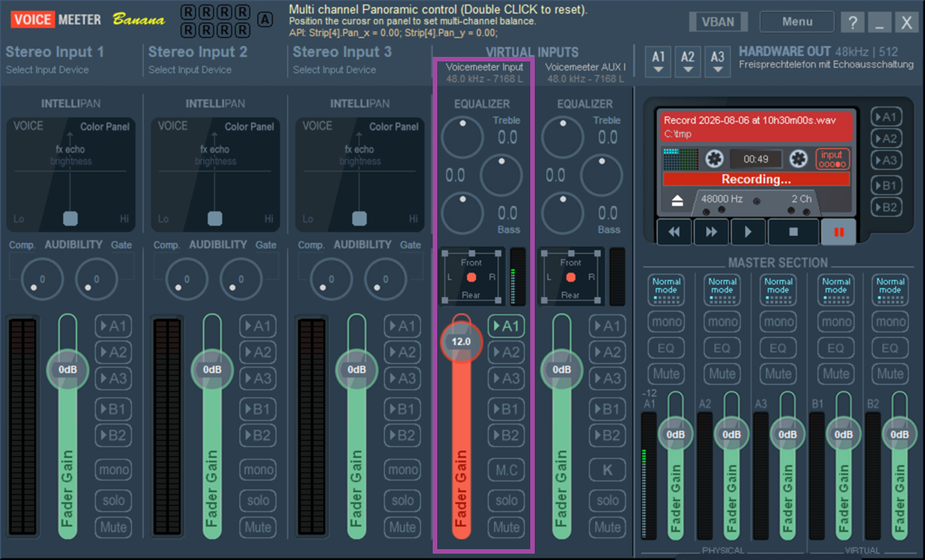This screenshot has height=560, width=925.
Task: Click the Voicemeeter AUX middle EQ knob
Action: pos(601,174)
